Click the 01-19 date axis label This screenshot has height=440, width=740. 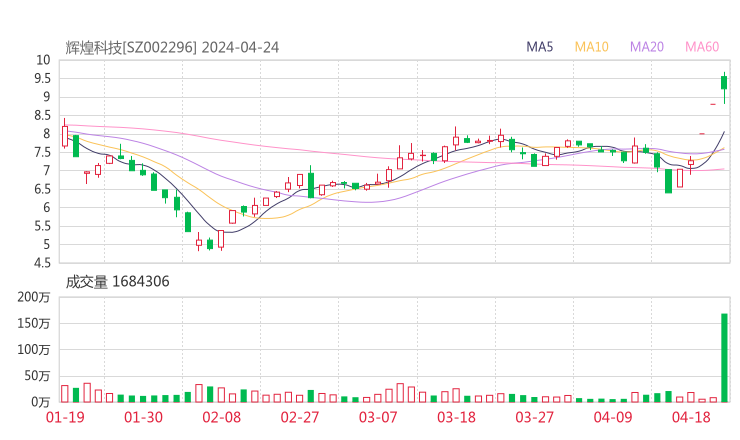pyautogui.click(x=65, y=417)
